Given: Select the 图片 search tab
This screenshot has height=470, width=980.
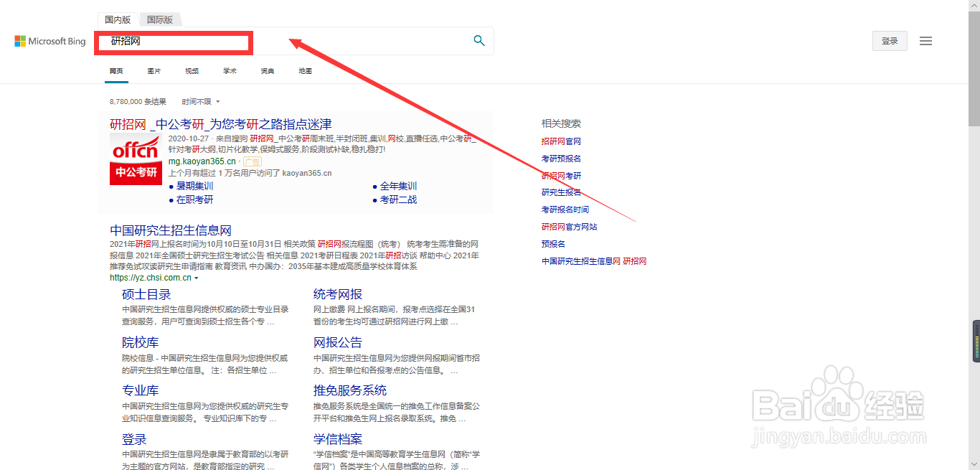Looking at the screenshot, I should [x=154, y=71].
